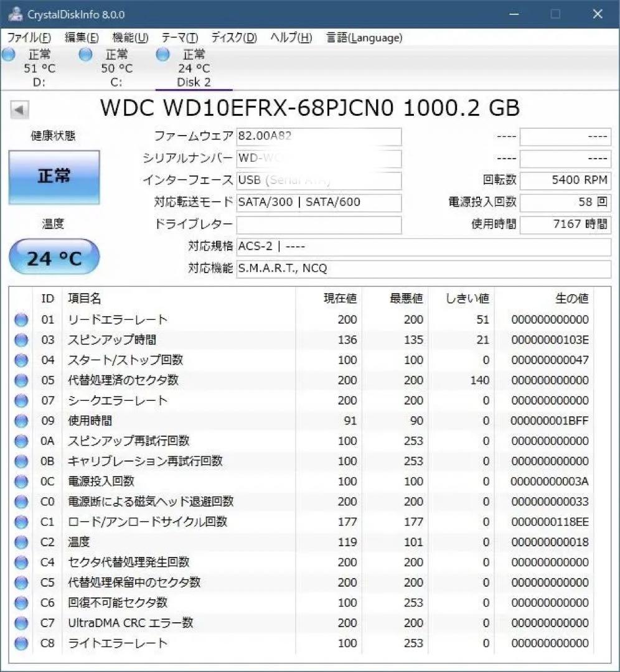Click the 正常 health status button
The height and width of the screenshot is (672, 620).
54,177
